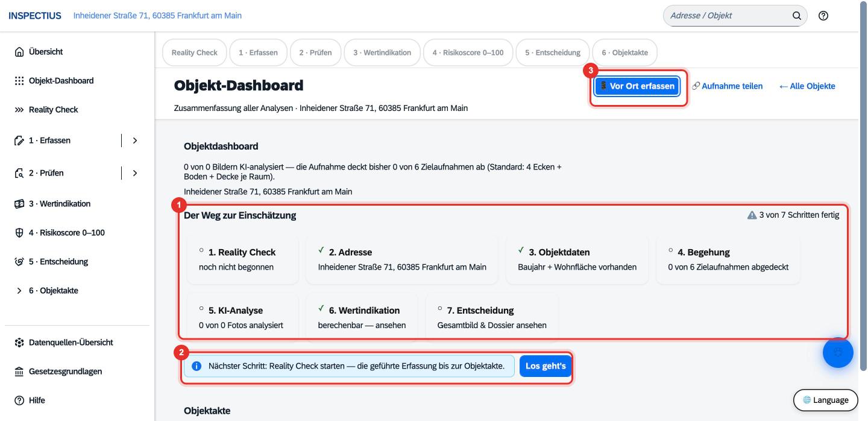Select the 6 · Objektakte tab in the tab strip
The height and width of the screenshot is (421, 868).
[624, 52]
